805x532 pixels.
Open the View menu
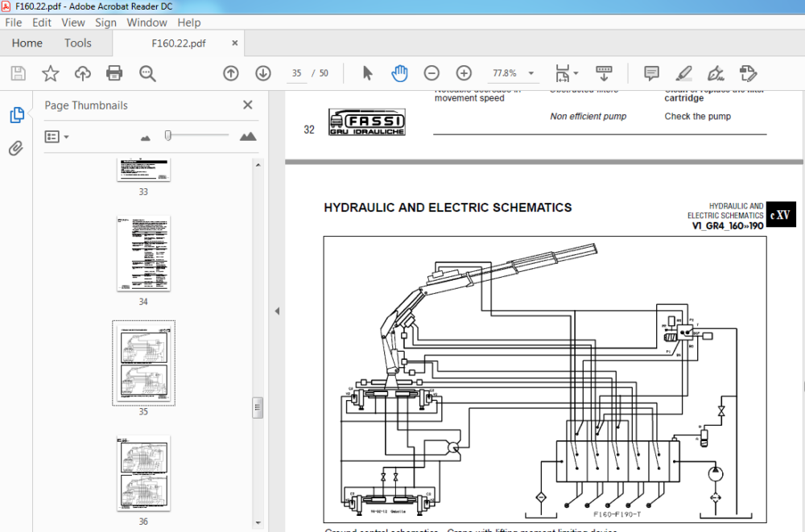click(x=73, y=23)
